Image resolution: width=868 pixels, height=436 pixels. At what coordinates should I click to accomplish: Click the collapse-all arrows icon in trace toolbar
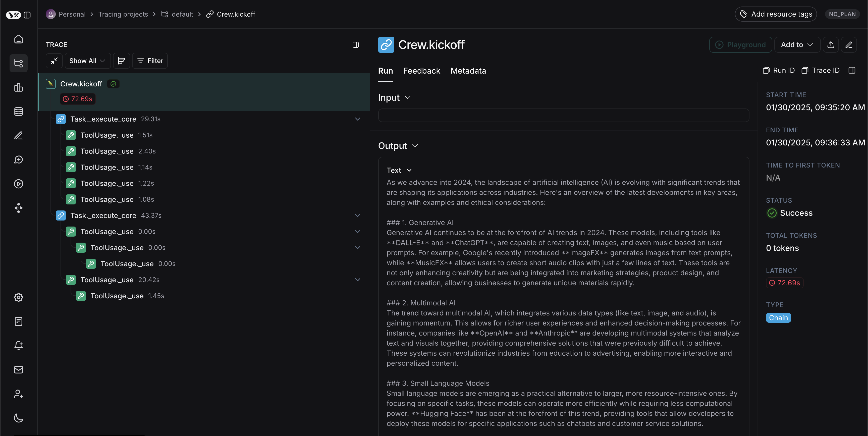[x=54, y=61]
